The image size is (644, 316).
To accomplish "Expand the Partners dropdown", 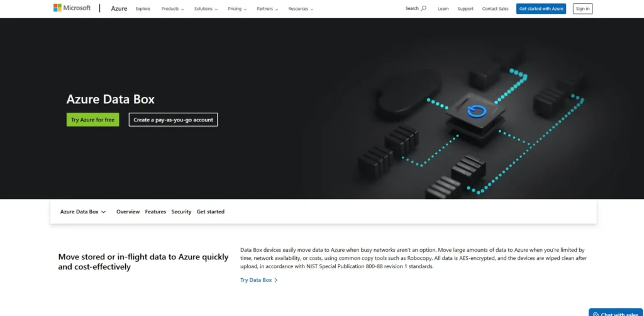I will pos(267,9).
